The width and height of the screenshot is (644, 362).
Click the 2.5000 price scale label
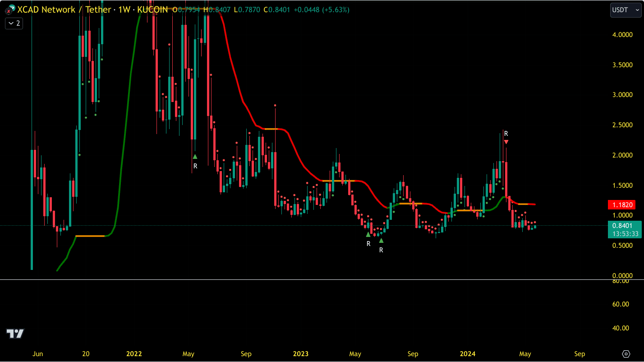[622, 125]
